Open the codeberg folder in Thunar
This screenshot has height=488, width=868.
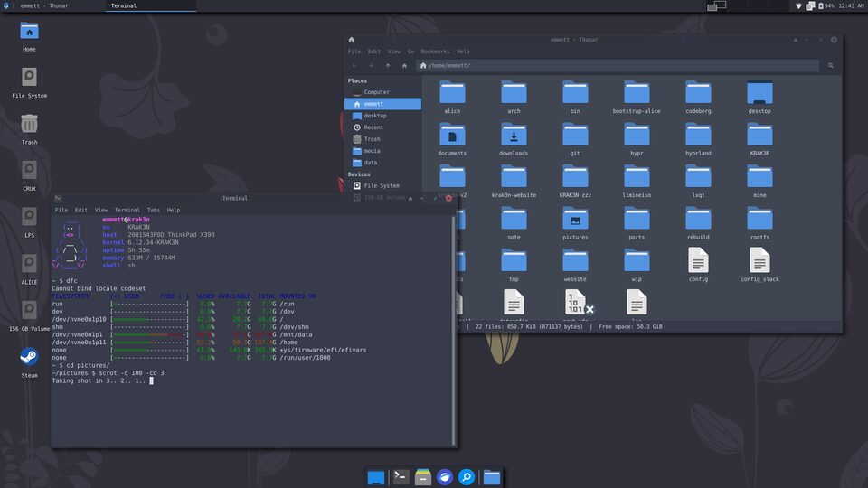pyautogui.click(x=698, y=98)
